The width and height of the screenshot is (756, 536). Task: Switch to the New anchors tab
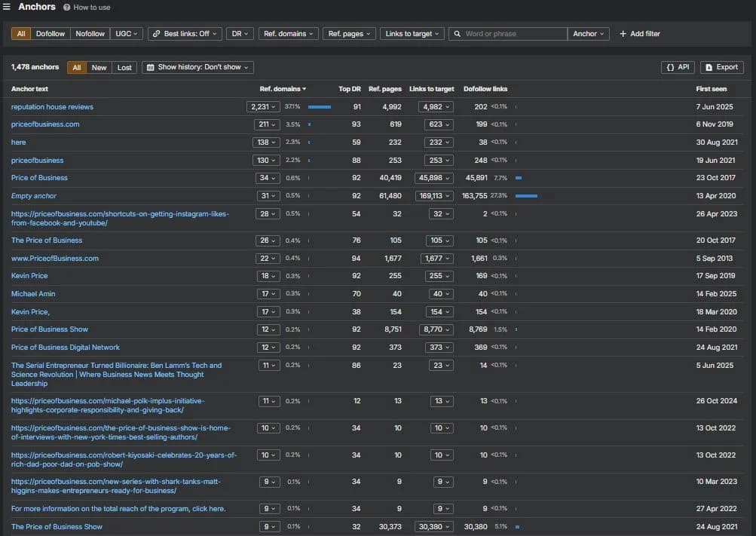(x=99, y=68)
